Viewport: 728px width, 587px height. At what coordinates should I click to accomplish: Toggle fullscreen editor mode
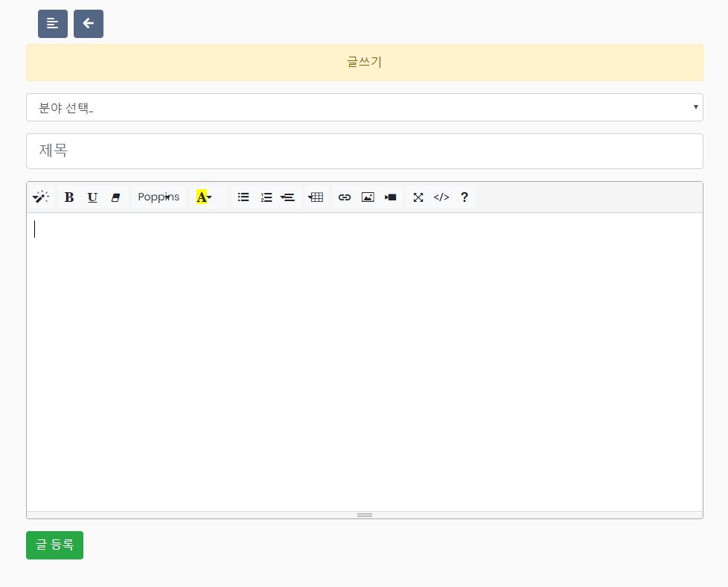tap(418, 197)
